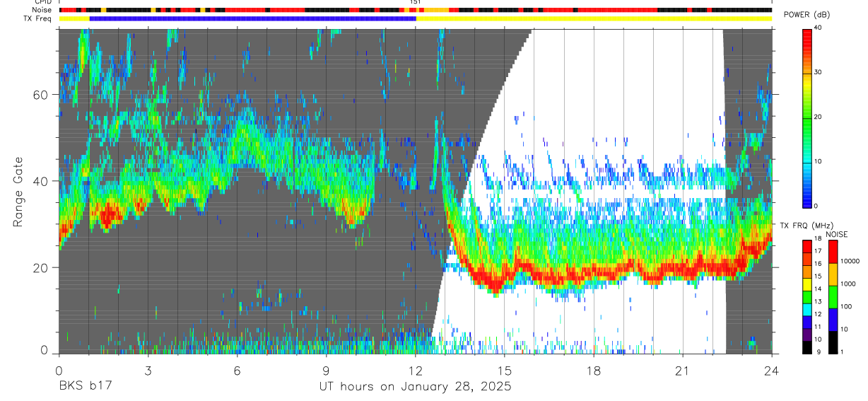Click the 'TX FRQ (MHz)' legend title
The height and width of the screenshot is (401, 868).
805,226
